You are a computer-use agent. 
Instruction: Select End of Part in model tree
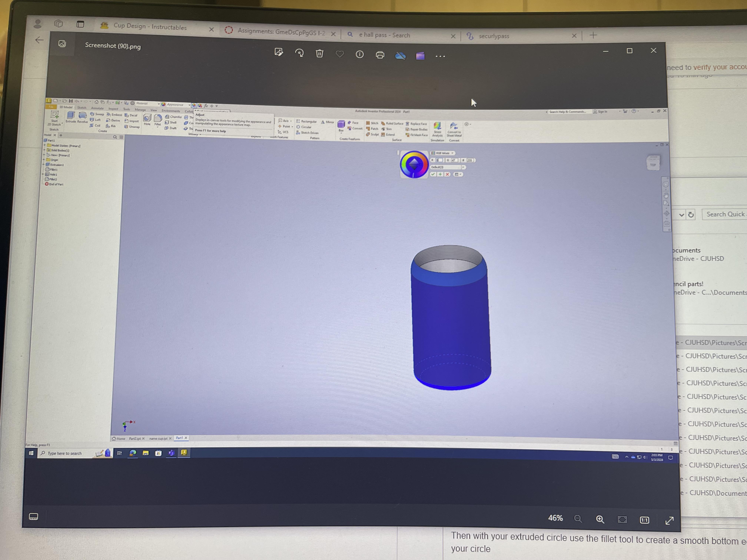[54, 184]
